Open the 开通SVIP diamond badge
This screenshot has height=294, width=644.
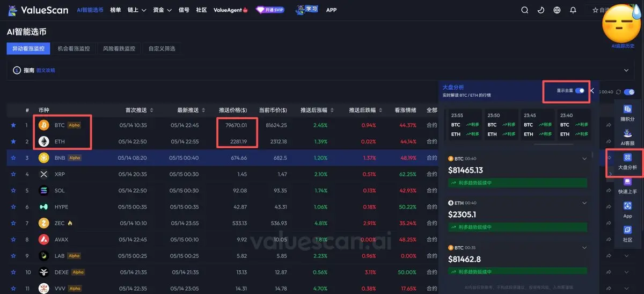coord(270,10)
